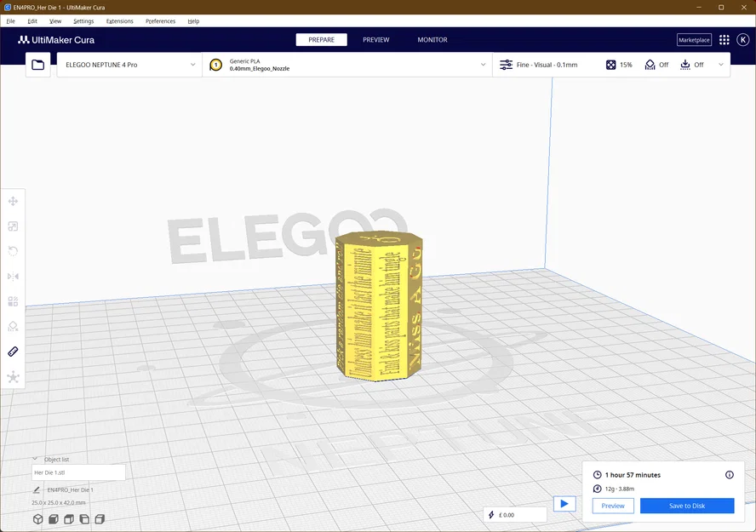Viewport: 756px width, 532px height.
Task: Select the yellow die model
Action: click(379, 306)
